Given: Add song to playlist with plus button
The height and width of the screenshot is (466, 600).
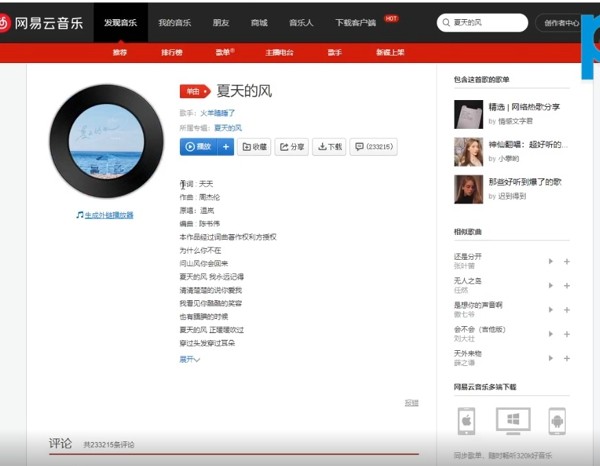Looking at the screenshot, I should pyautogui.click(x=226, y=147).
